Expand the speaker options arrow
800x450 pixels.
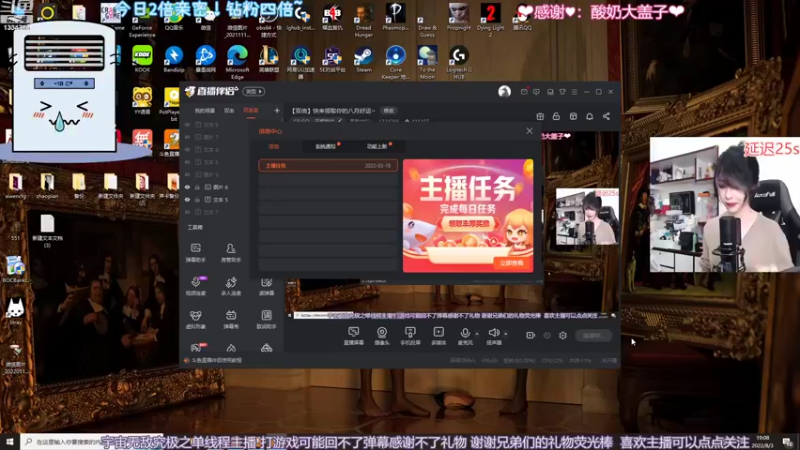pos(506,334)
